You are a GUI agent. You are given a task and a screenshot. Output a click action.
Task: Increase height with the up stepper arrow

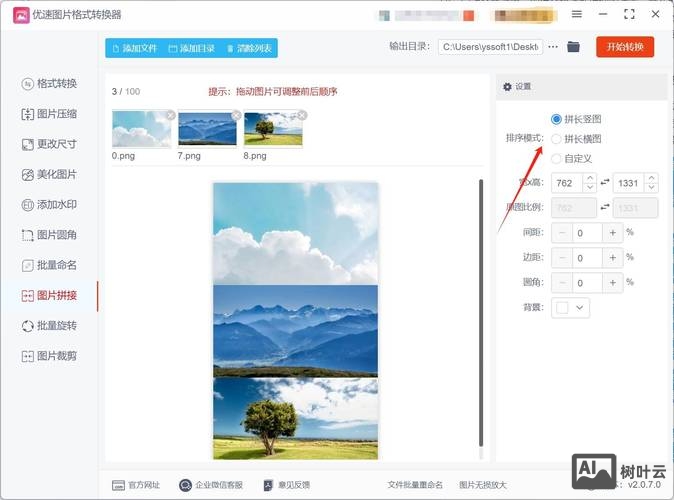click(652, 178)
